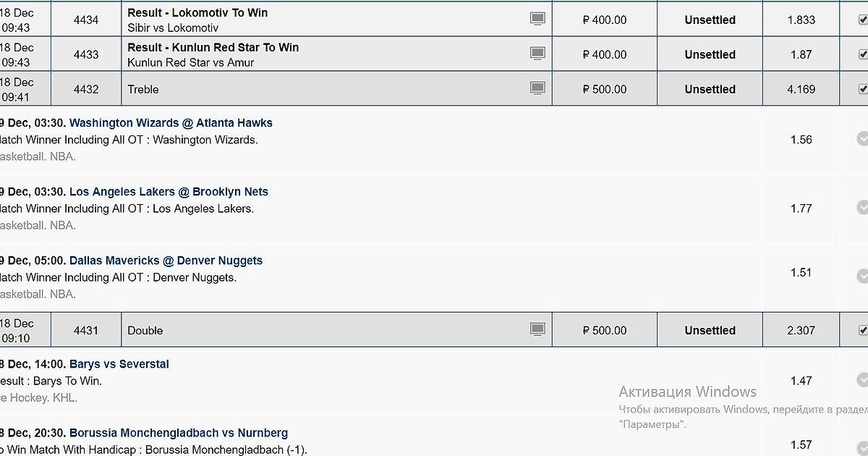The width and height of the screenshot is (868, 456).
Task: Click the monitor icon in the Lokomotiv bet row
Action: (537, 19)
